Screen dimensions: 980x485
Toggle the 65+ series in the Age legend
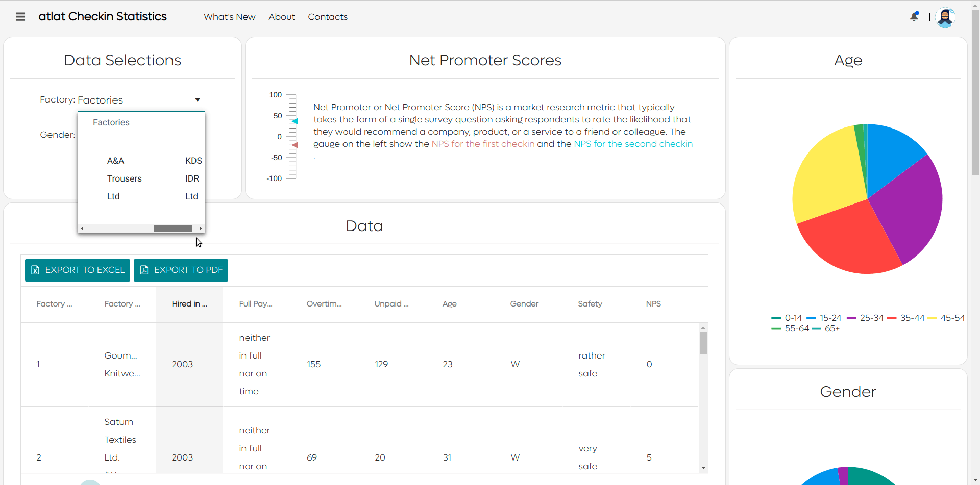[x=830, y=329]
